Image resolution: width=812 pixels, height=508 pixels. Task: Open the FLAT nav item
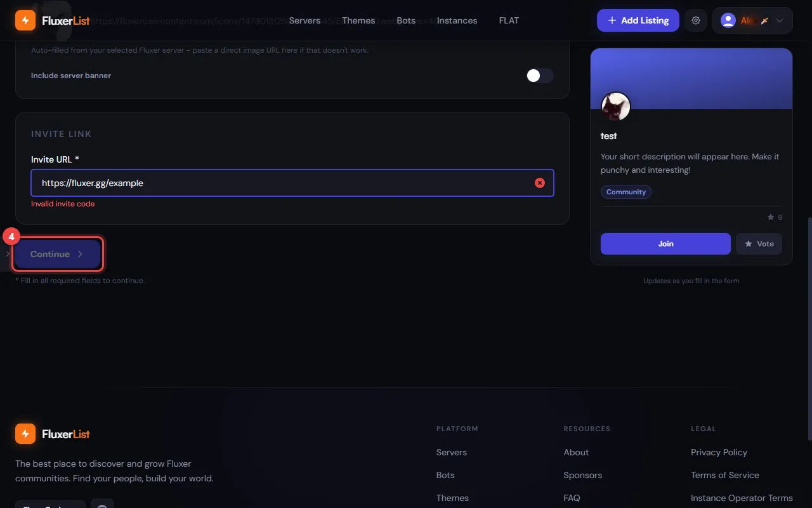[x=509, y=20]
